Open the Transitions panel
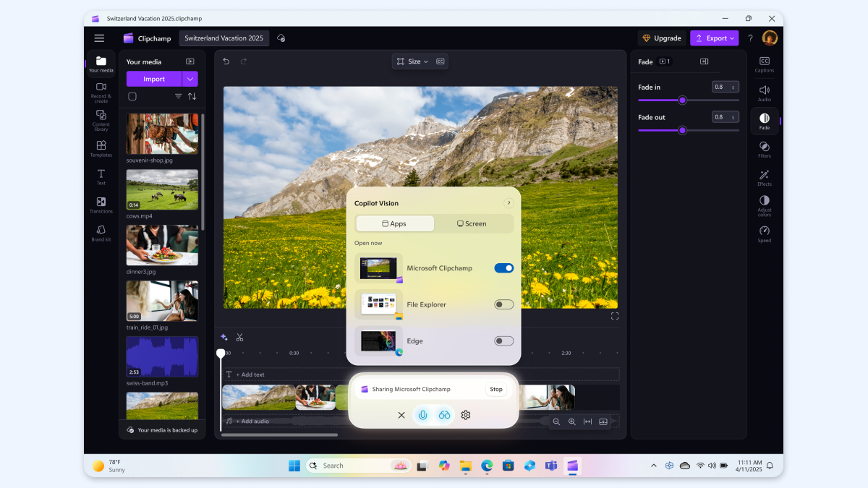Viewport: 868px width, 488px height. [x=101, y=205]
